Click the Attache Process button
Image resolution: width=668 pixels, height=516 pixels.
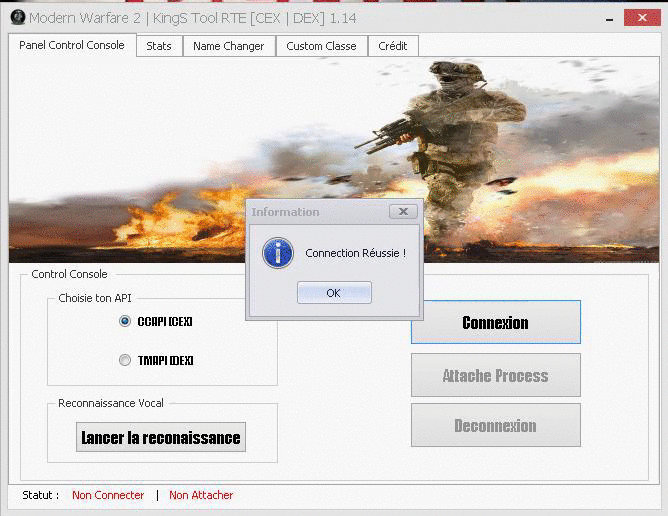point(495,375)
